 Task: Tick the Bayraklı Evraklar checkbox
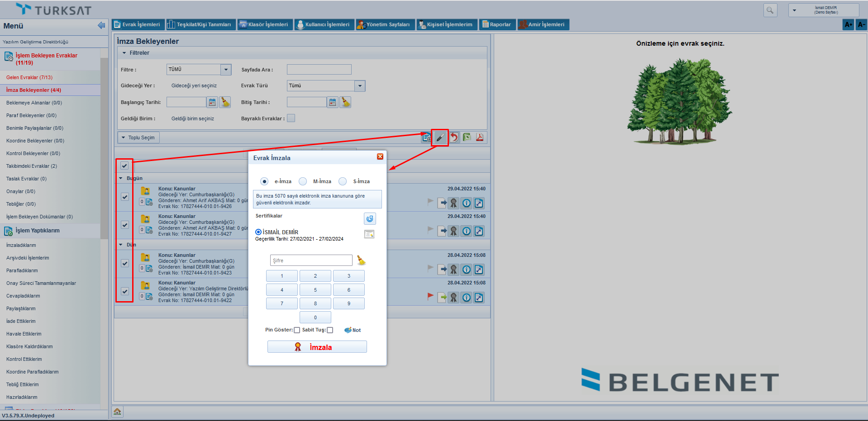pyautogui.click(x=291, y=118)
